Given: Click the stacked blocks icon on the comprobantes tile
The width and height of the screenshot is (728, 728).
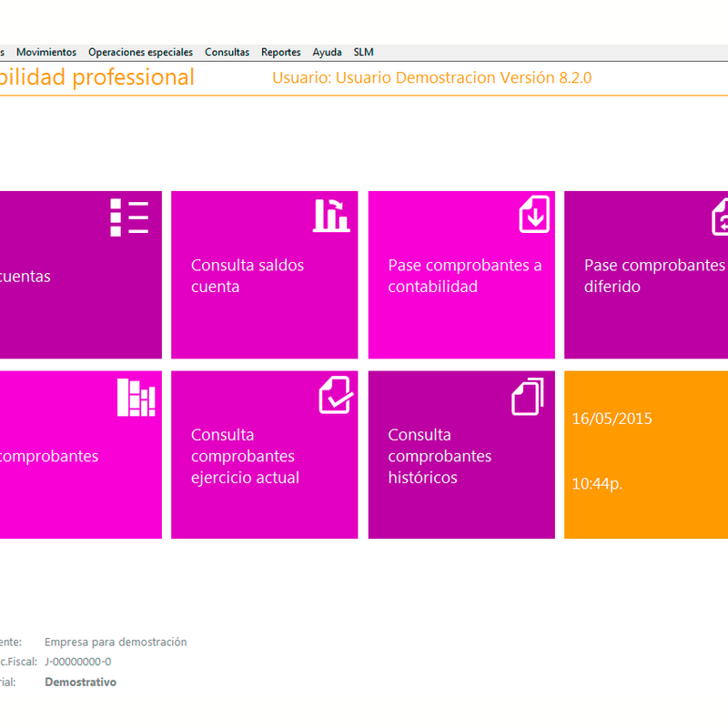Looking at the screenshot, I should click(x=136, y=398).
